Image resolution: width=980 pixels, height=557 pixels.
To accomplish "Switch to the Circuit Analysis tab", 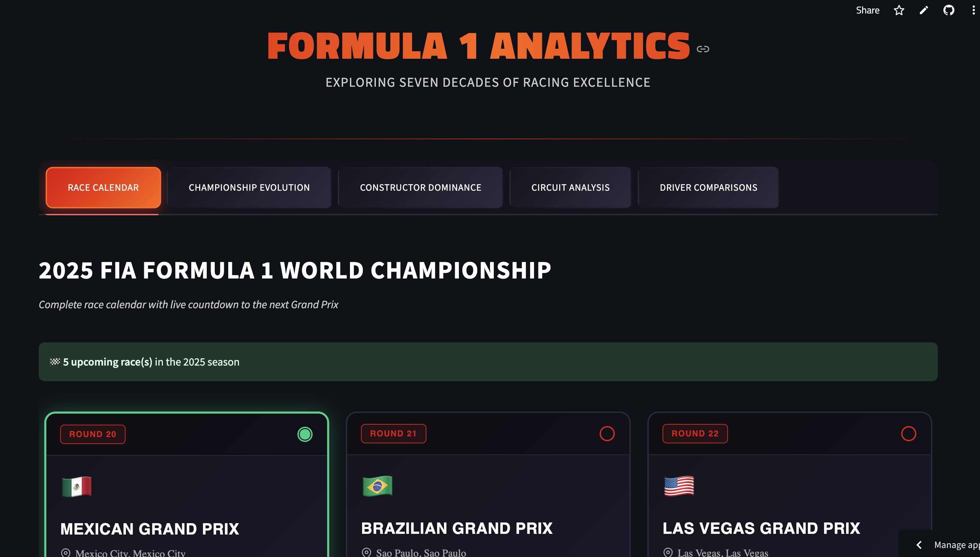I will [x=570, y=187].
